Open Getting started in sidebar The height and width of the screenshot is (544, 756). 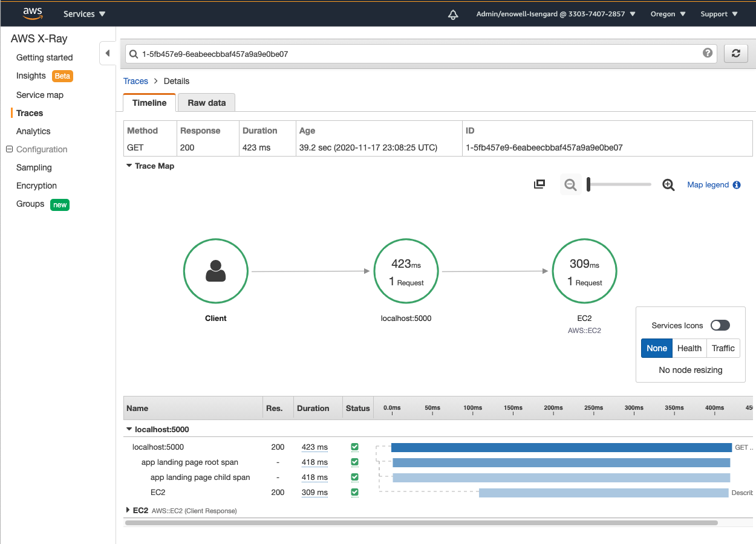pos(44,57)
